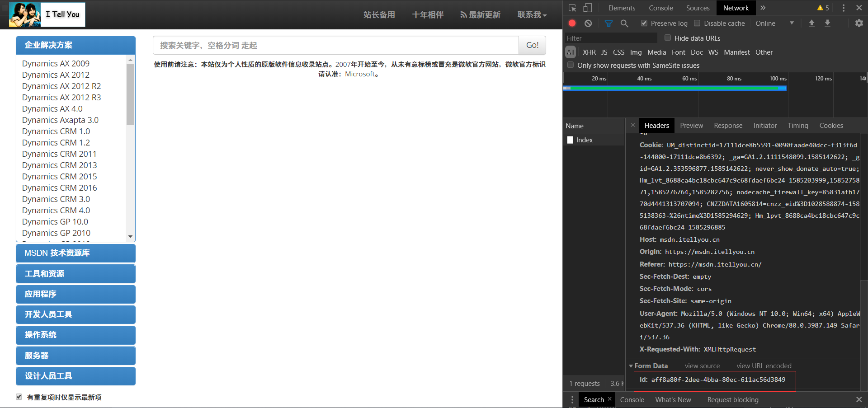868x408 pixels.
Task: Open the network settings gear icon
Action: [x=859, y=23]
